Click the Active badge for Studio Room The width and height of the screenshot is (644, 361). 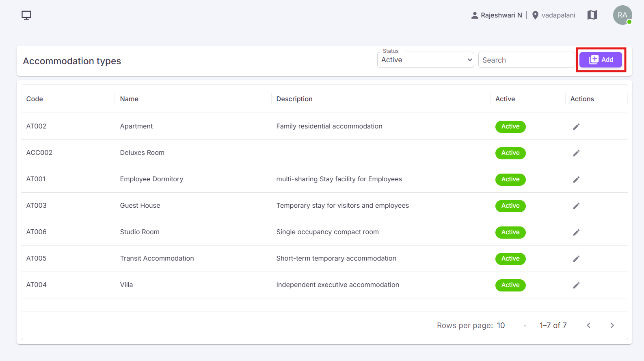510,232
